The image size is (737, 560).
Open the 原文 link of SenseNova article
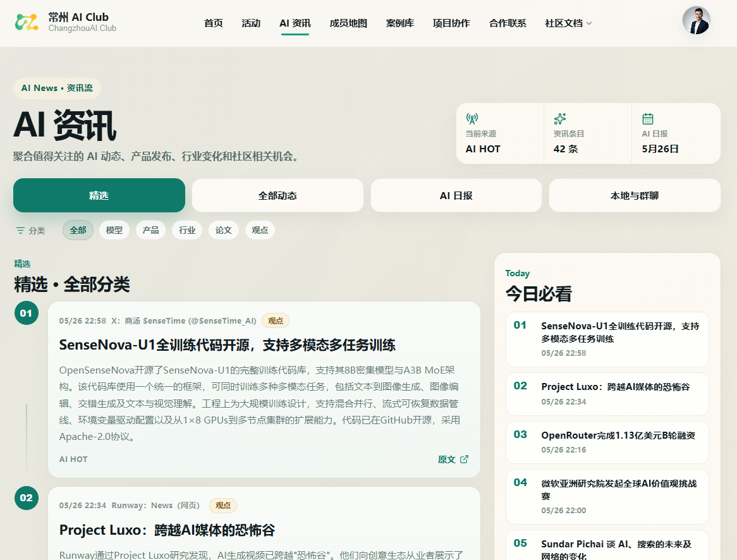pyautogui.click(x=453, y=460)
